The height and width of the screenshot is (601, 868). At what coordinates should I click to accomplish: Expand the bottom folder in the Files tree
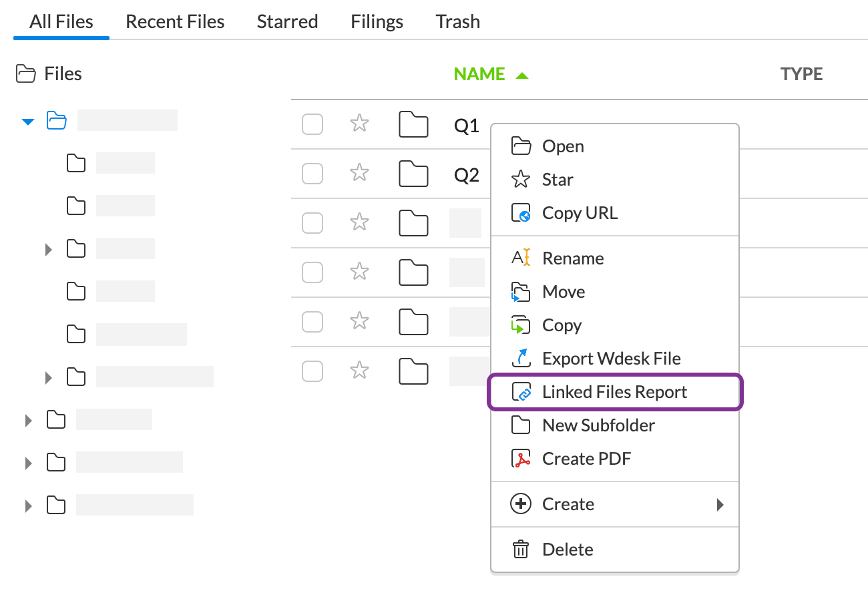point(28,506)
